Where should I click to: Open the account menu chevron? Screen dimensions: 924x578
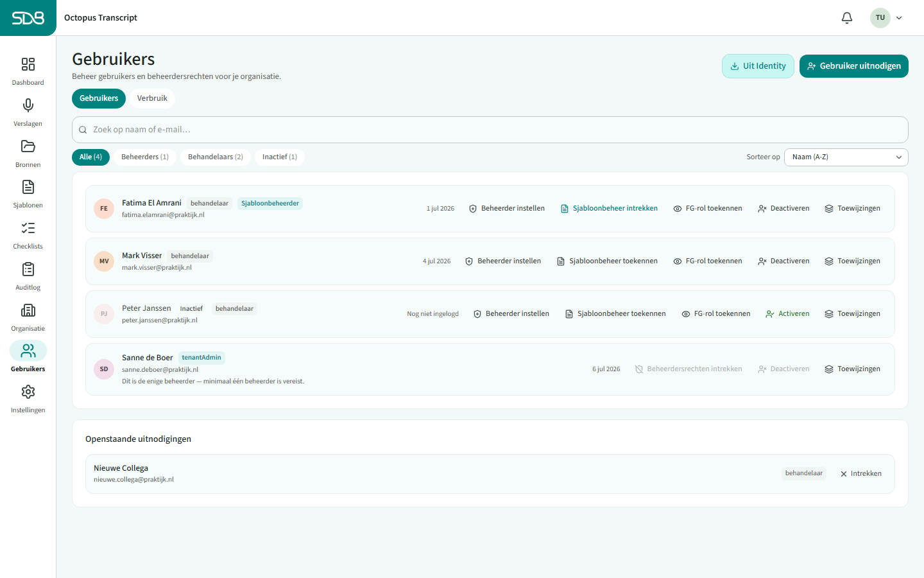(x=899, y=18)
